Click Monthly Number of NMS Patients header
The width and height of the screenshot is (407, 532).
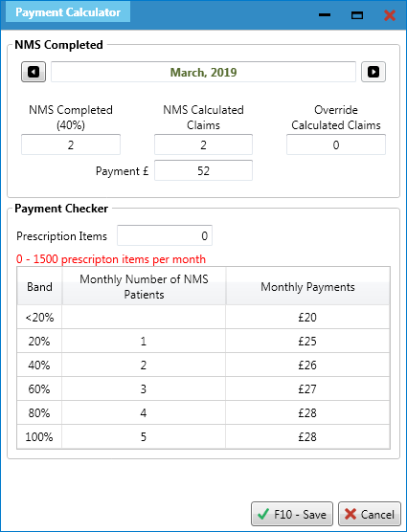pyautogui.click(x=144, y=286)
